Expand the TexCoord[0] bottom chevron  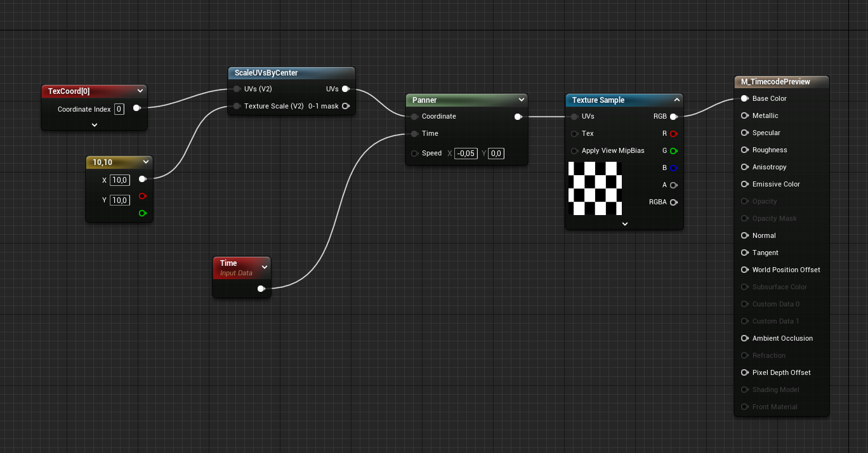(93, 125)
